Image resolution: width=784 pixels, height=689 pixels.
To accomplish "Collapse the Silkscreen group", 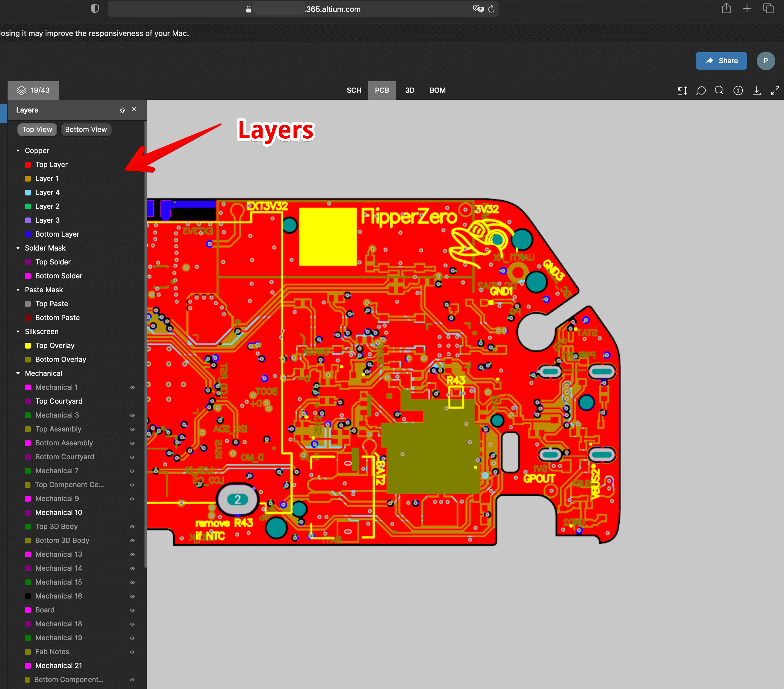I will [x=18, y=332].
